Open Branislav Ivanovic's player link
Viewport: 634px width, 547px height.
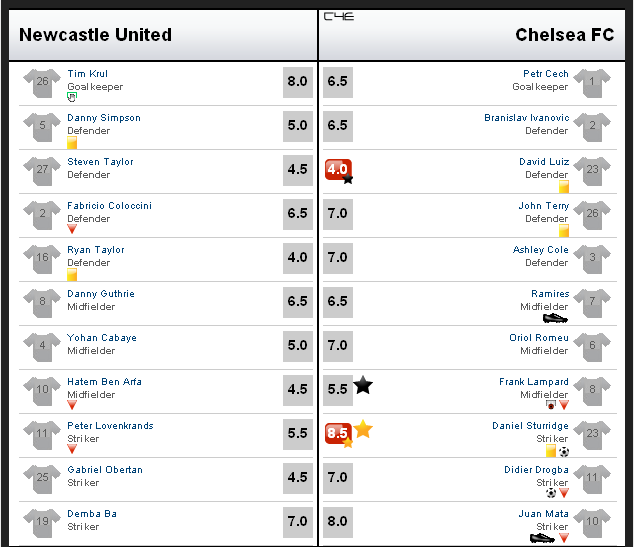click(526, 118)
